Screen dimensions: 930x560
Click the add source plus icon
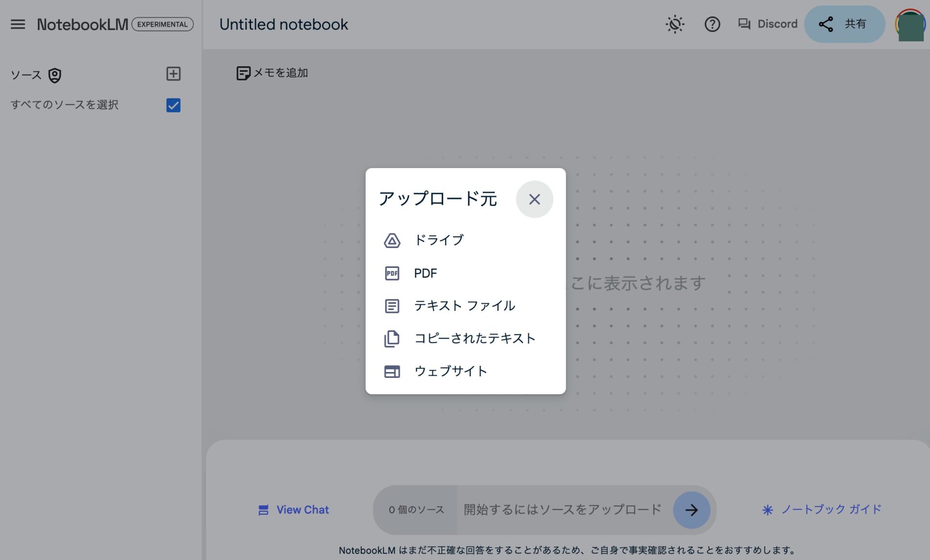173,74
